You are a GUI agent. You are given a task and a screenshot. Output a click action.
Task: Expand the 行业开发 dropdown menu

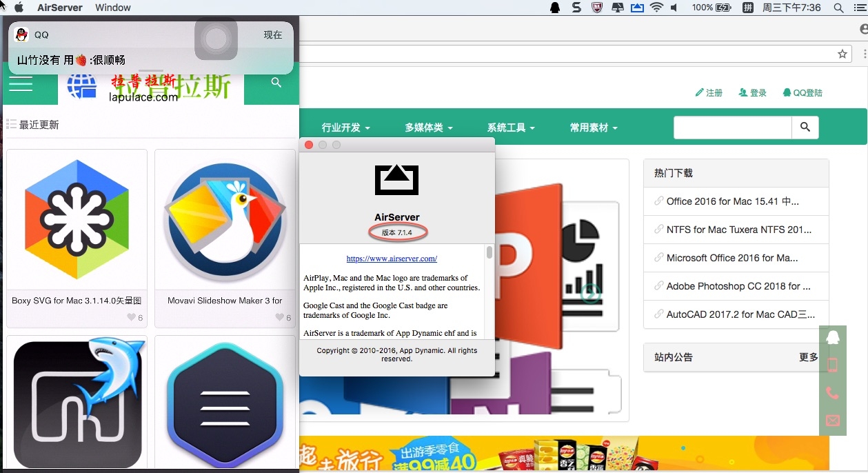[x=346, y=128]
